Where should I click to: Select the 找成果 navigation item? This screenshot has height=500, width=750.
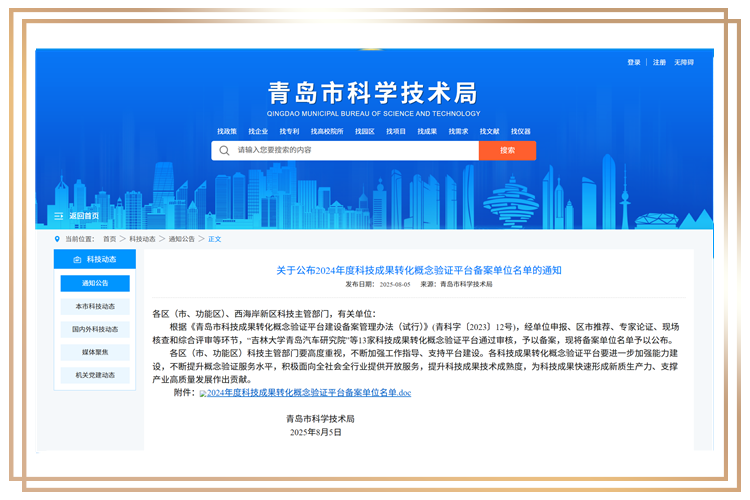tap(427, 131)
